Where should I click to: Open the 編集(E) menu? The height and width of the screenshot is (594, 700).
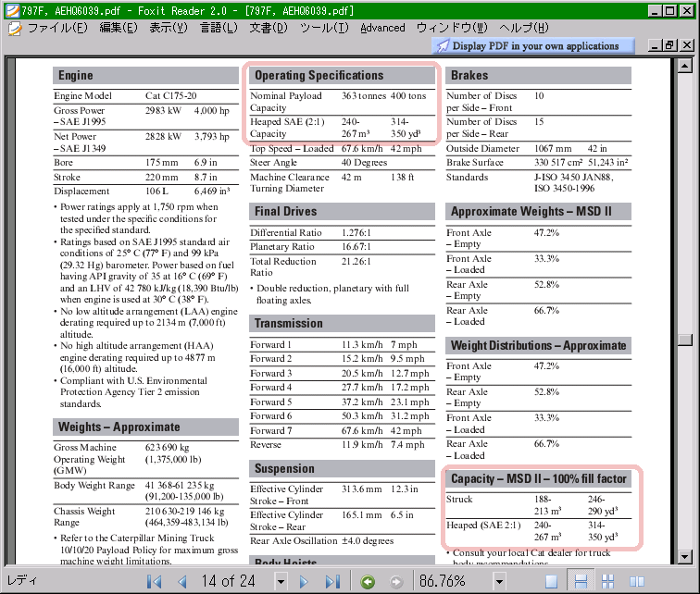click(119, 28)
